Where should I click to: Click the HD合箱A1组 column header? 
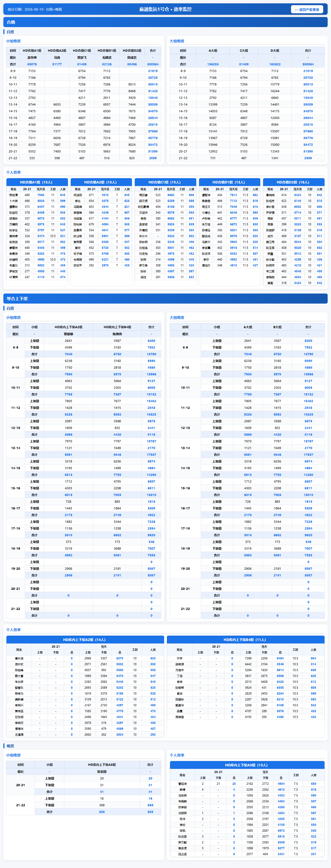32,51
